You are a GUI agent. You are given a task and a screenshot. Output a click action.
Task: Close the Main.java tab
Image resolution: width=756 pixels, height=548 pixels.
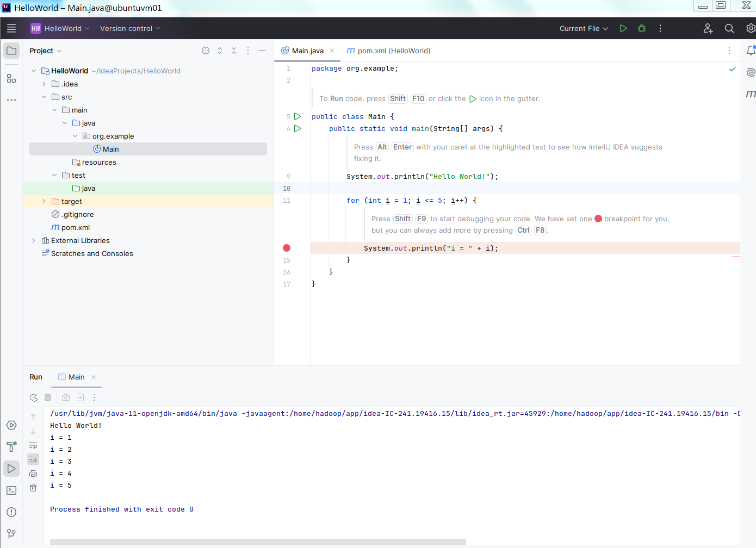click(332, 51)
